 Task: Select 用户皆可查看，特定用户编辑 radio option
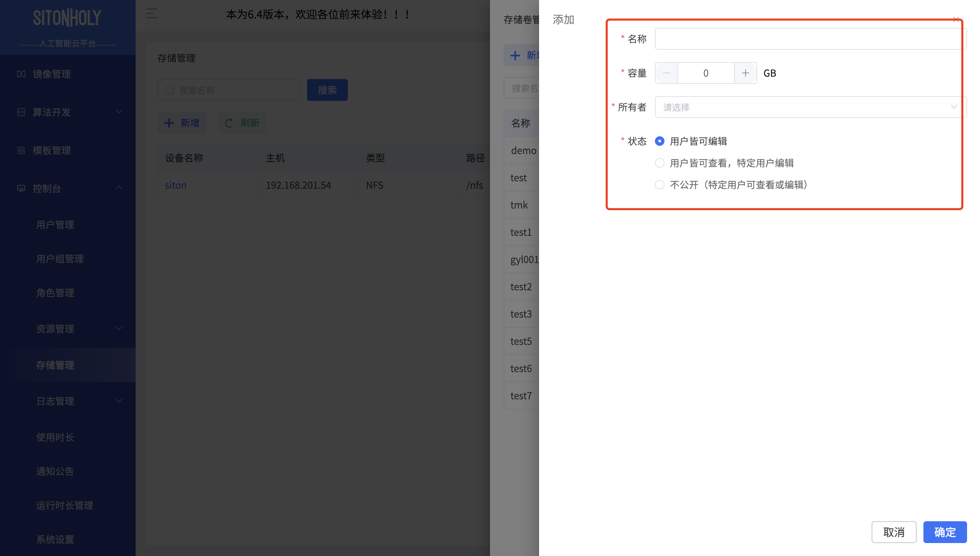pyautogui.click(x=660, y=163)
